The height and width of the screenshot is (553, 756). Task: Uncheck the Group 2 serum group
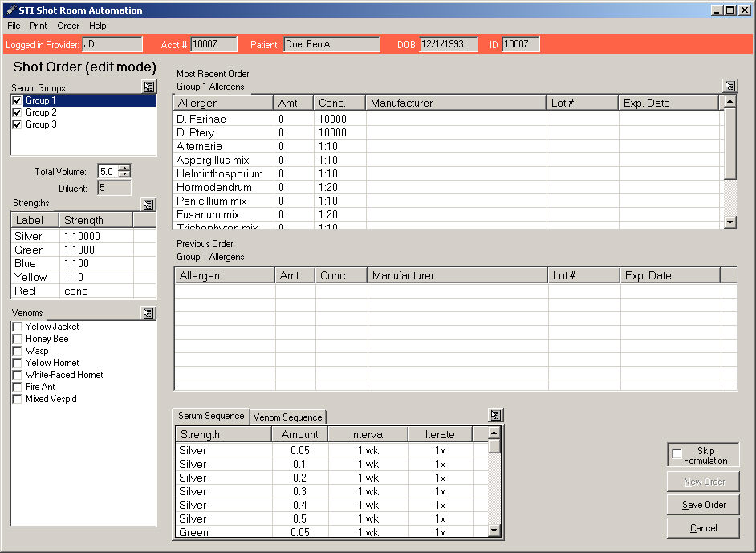click(18, 112)
